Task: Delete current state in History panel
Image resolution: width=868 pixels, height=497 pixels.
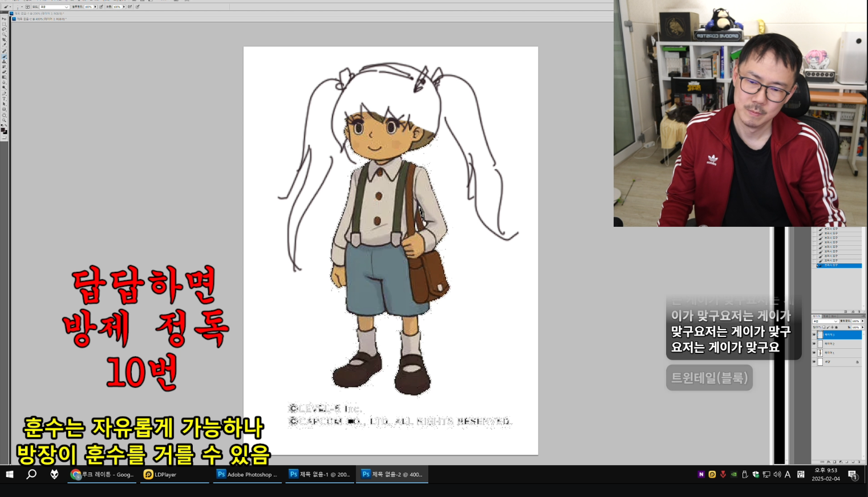Action: [859, 312]
